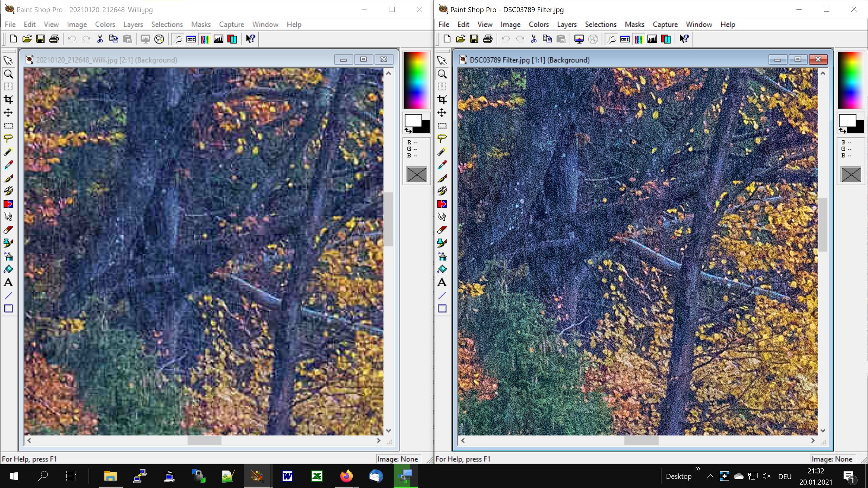Pick the Freehand lasso tool in left window
This screenshot has width=868, height=488.
[x=8, y=139]
